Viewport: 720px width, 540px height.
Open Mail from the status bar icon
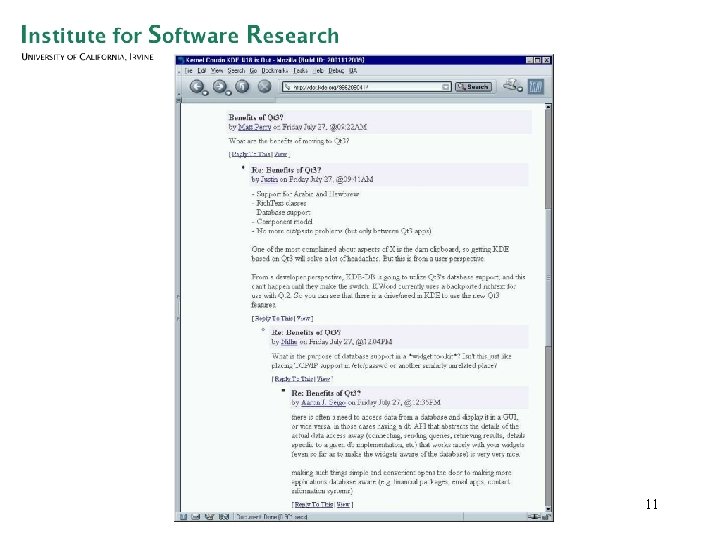point(196,517)
